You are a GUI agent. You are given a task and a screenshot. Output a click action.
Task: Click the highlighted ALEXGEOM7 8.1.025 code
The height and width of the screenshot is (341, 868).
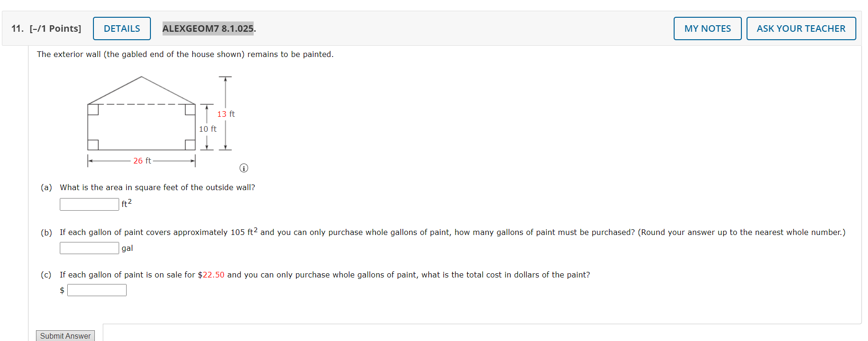[x=209, y=28]
